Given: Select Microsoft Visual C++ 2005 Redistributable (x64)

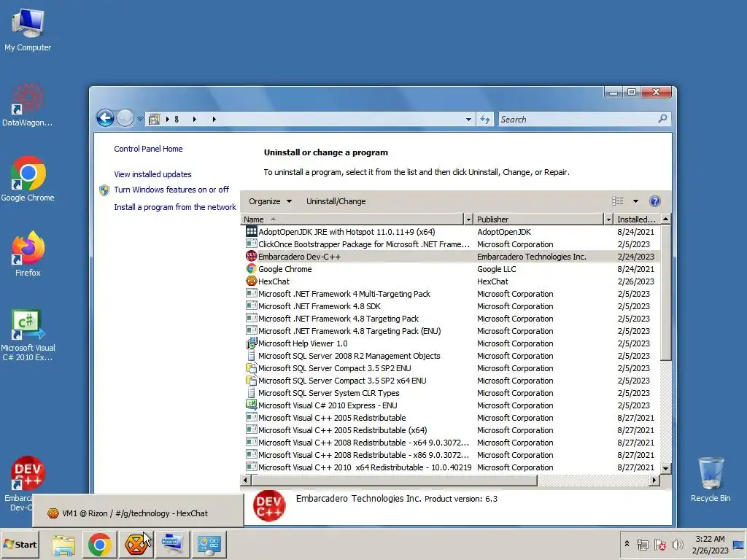Looking at the screenshot, I should pyautogui.click(x=450, y=430).
